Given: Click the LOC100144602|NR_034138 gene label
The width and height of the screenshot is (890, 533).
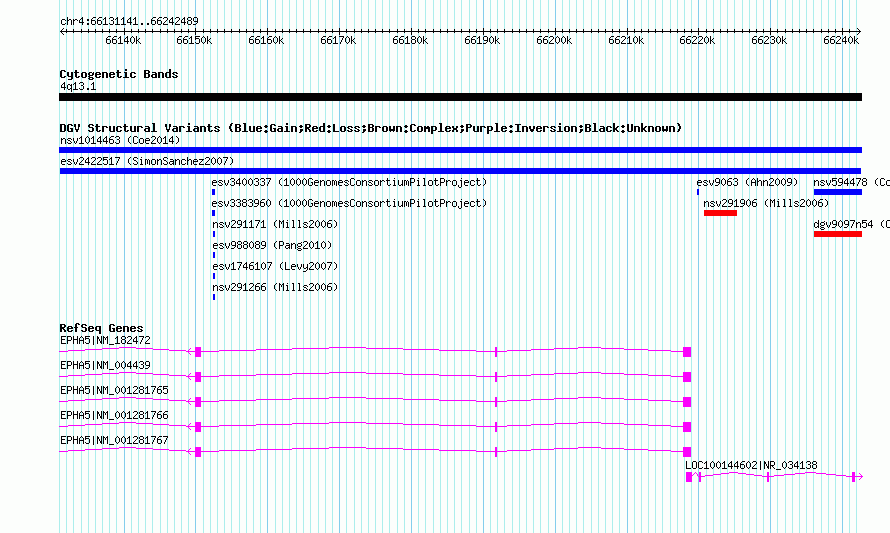Looking at the screenshot, I should (x=752, y=465).
